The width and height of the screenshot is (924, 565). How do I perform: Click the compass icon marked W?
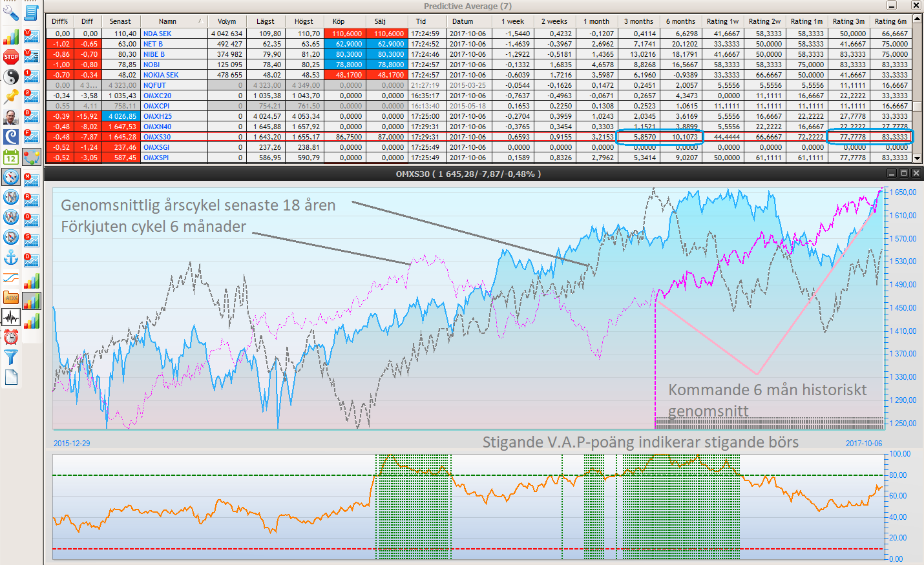pos(11,217)
